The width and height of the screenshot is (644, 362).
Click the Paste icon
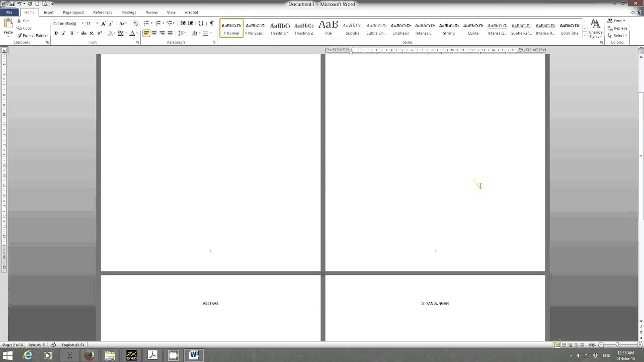pos(8,24)
